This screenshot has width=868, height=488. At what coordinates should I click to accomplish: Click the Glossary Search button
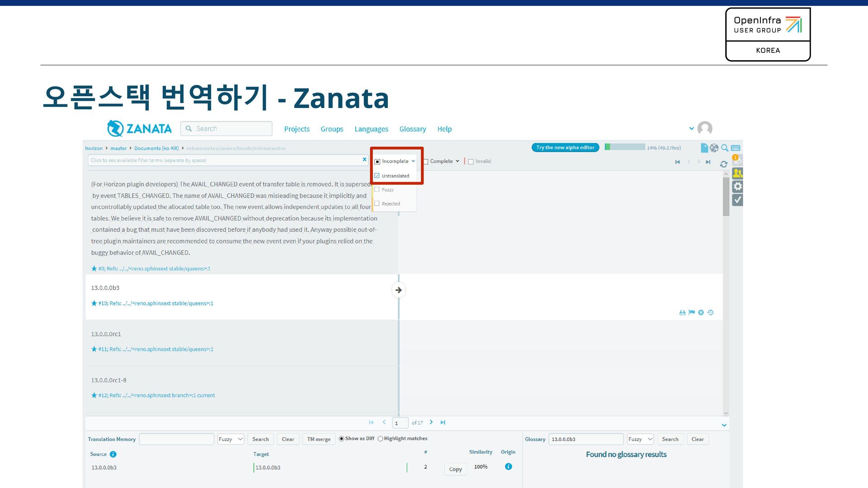(670, 439)
